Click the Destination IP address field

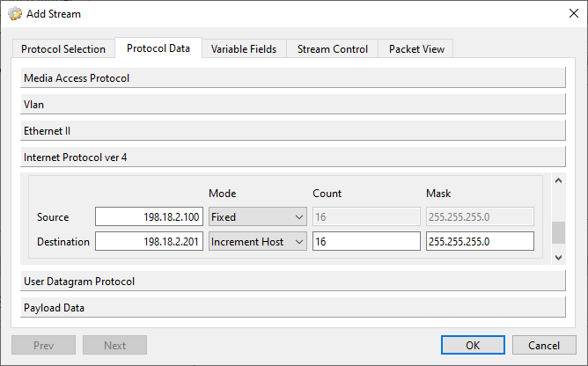(150, 241)
